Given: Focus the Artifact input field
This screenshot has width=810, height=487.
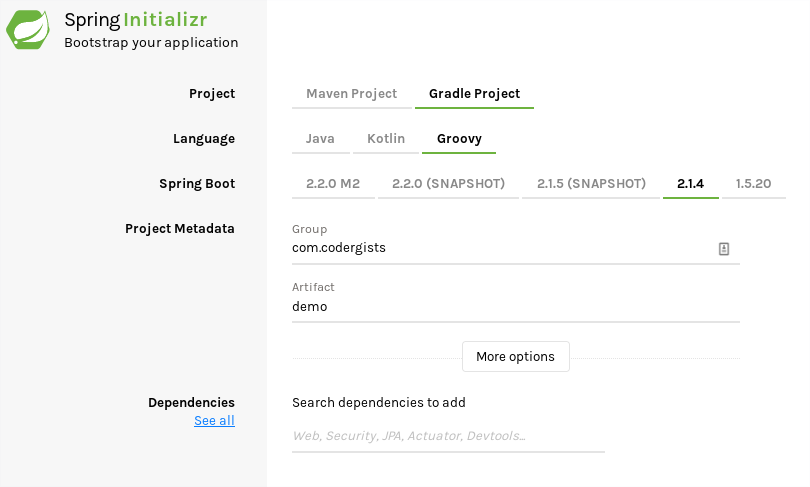Looking at the screenshot, I should [516, 307].
